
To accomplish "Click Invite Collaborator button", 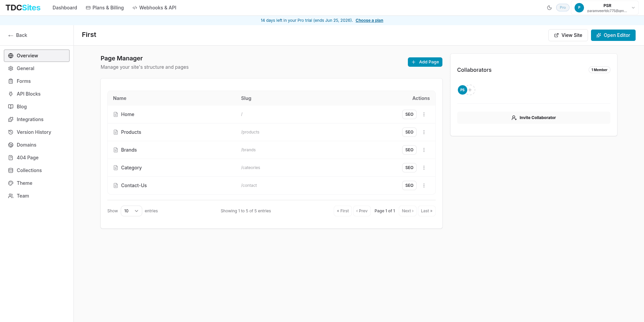I will 534,118.
